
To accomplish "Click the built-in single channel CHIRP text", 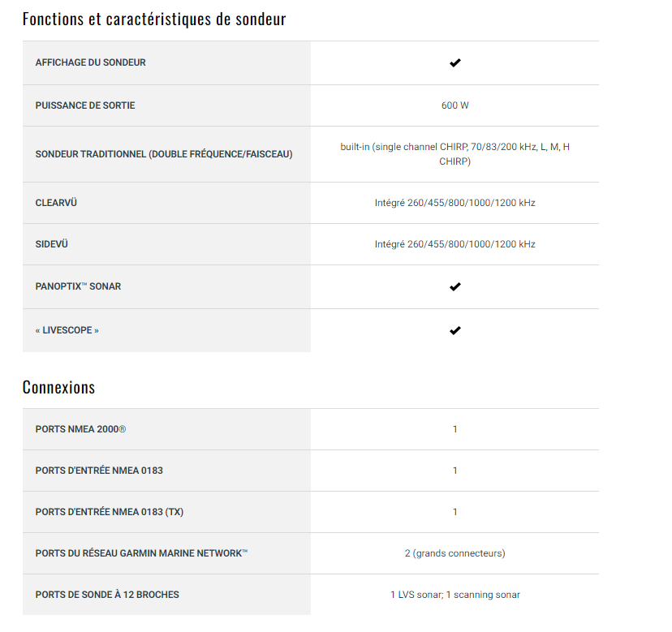I will (454, 154).
